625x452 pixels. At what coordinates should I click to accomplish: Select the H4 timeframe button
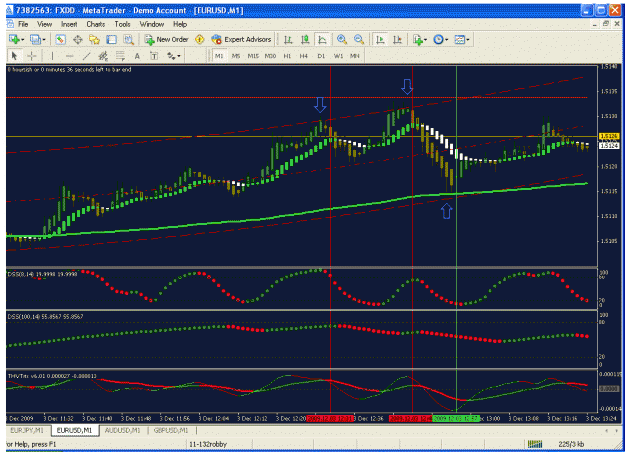(x=304, y=56)
